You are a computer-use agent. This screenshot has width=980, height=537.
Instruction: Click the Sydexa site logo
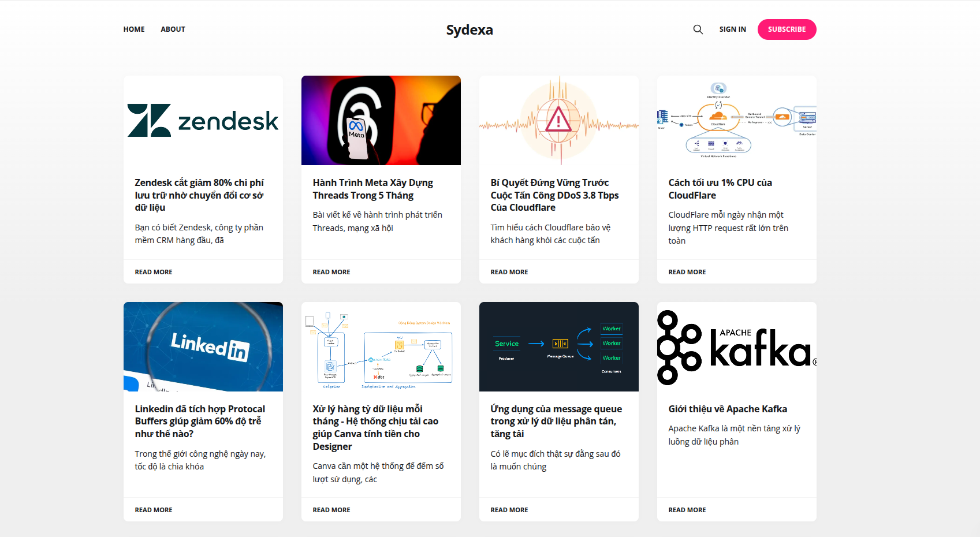click(x=469, y=30)
